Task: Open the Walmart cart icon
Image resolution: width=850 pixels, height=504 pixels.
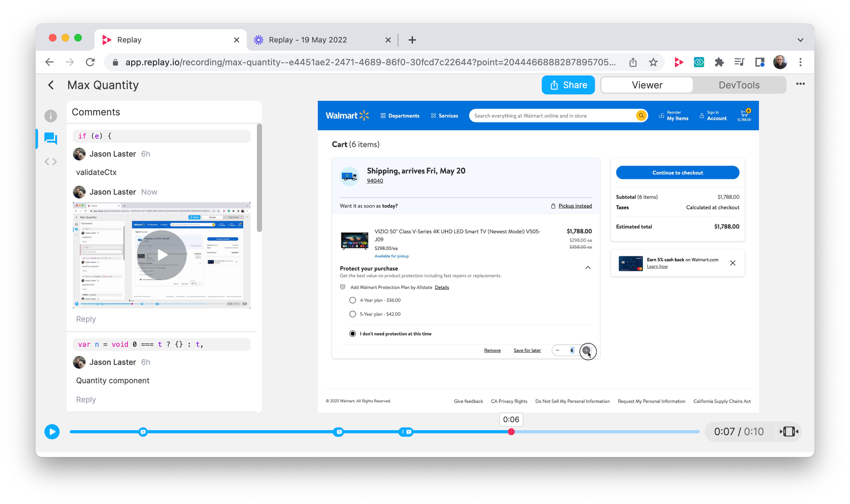Action: click(744, 115)
